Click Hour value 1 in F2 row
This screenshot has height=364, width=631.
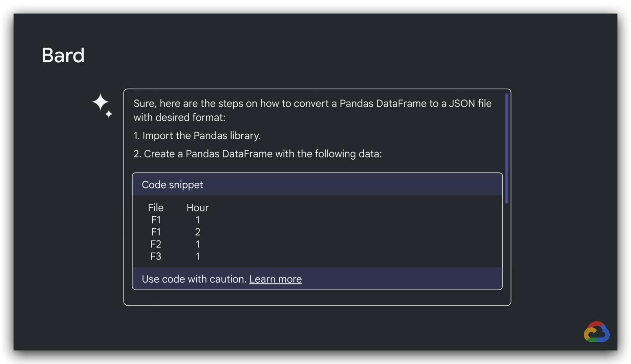[x=198, y=244]
